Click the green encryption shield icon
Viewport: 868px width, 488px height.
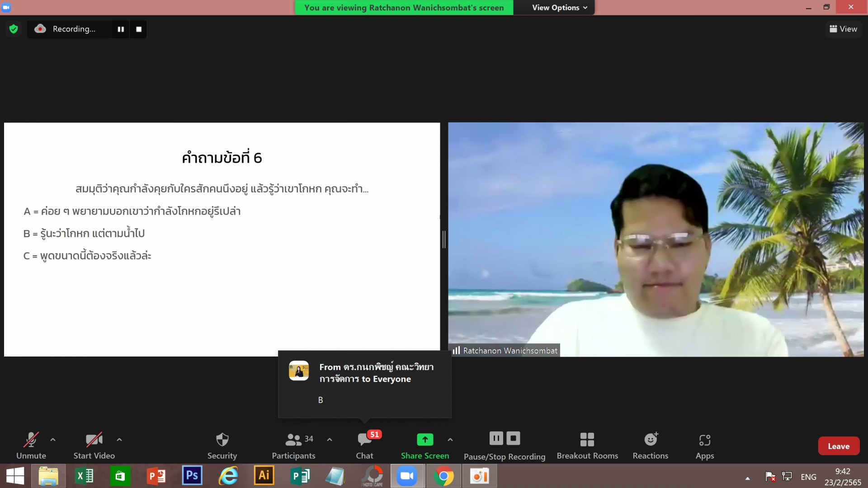coord(14,29)
